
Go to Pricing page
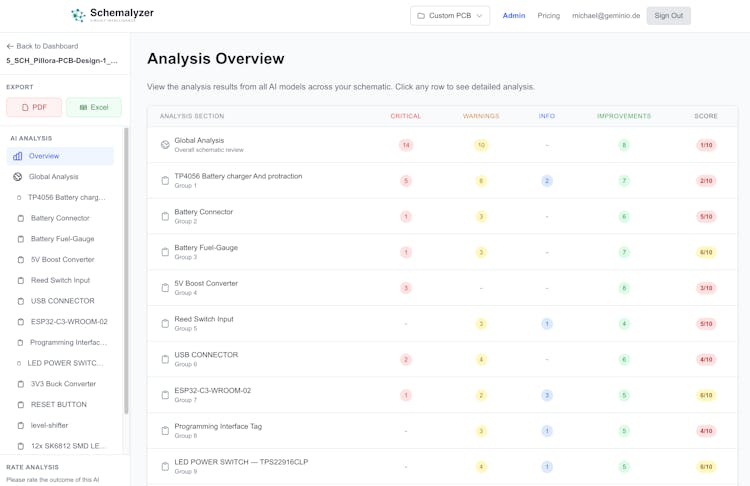point(548,16)
